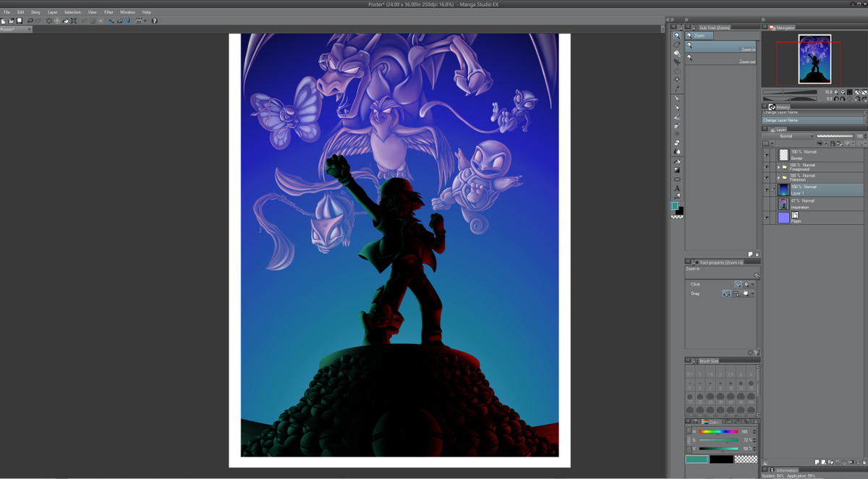This screenshot has height=479, width=868.
Task: Show the Inspiration layer via empty eye box
Action: (767, 204)
